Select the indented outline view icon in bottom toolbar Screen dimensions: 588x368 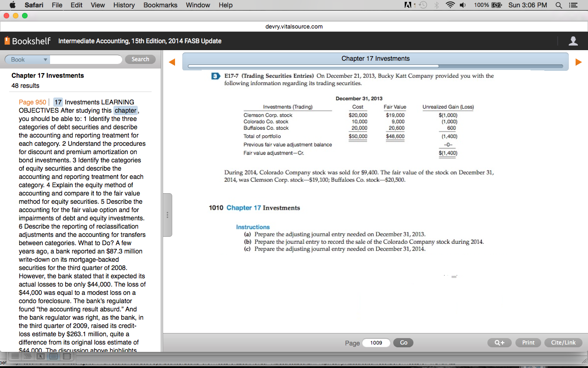(x=27, y=356)
